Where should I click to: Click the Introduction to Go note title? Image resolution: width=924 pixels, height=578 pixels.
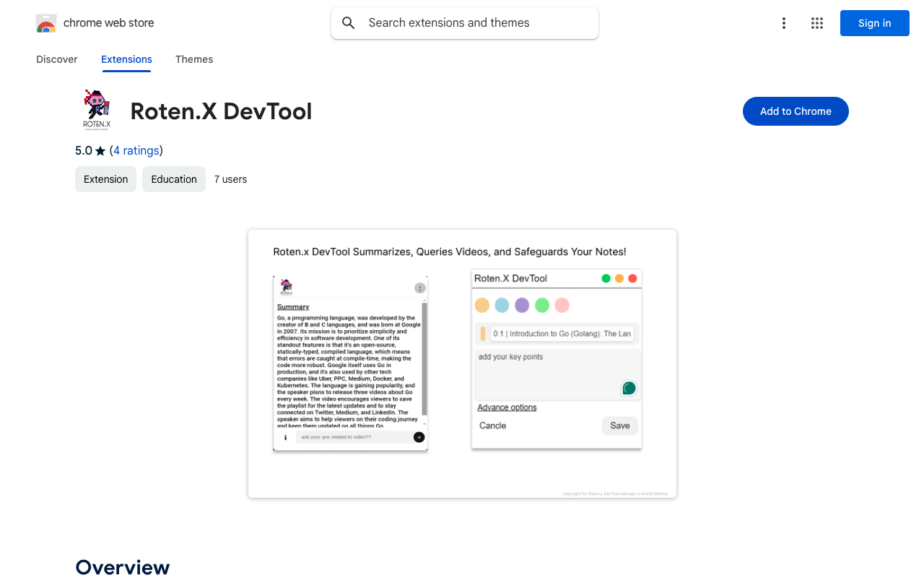[x=563, y=334]
